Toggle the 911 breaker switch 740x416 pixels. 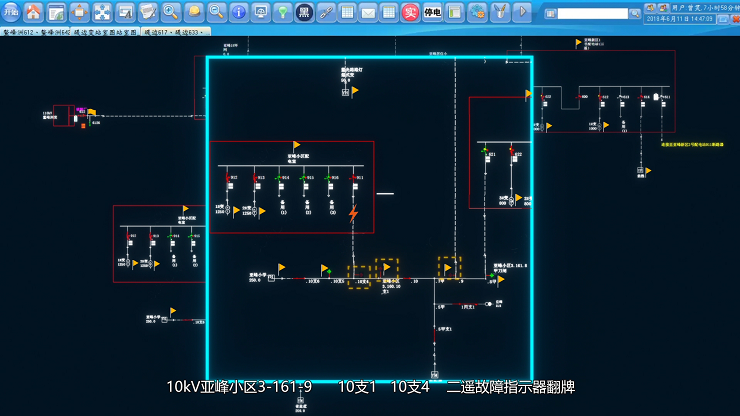pos(353,178)
